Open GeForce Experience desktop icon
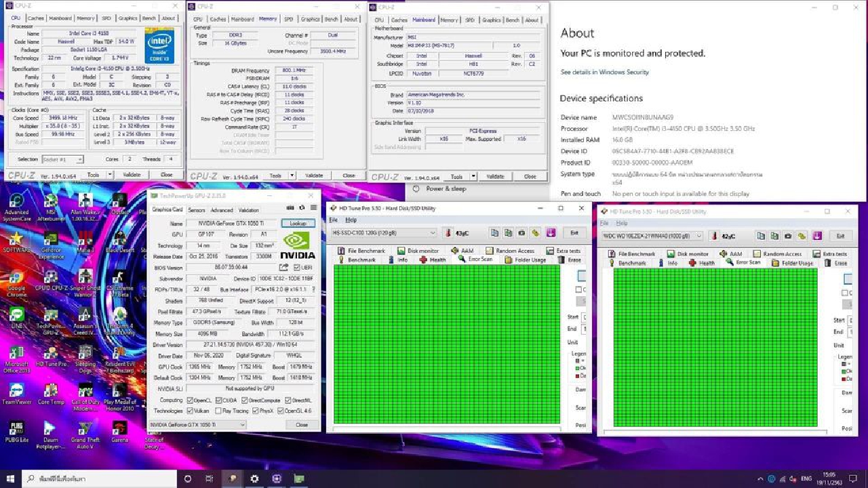 click(x=51, y=245)
